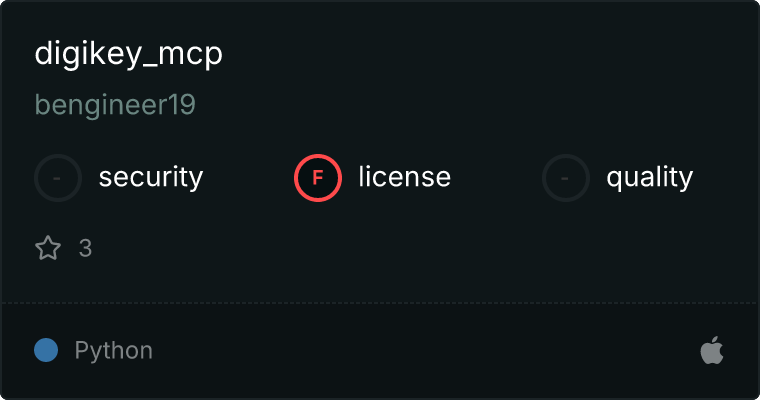Click the Python language label
Screen dimensions: 760x400
point(113,350)
